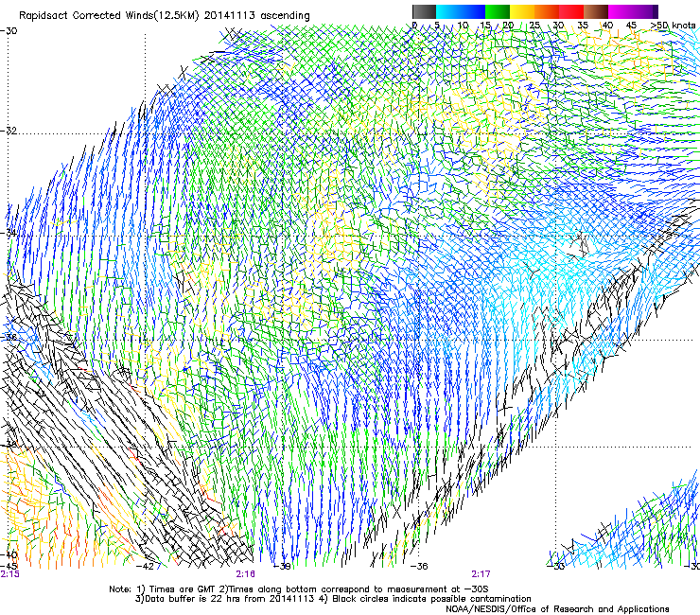Click the purple time label '2:16'
Viewport: 700px width, 615px height.
[x=246, y=574]
